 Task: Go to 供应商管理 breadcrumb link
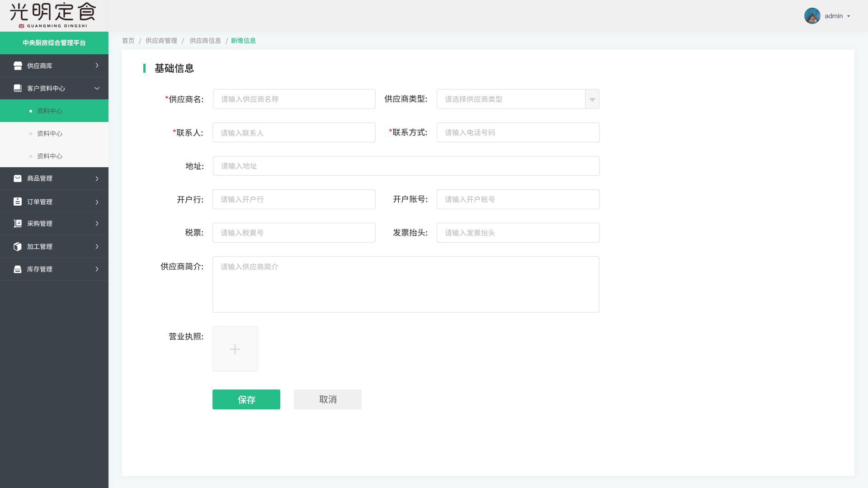(161, 41)
